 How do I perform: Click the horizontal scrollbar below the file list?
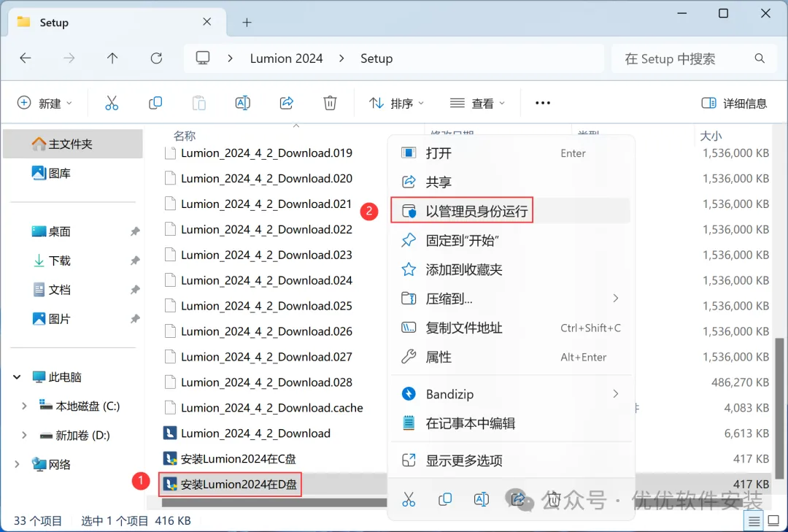[274, 502]
